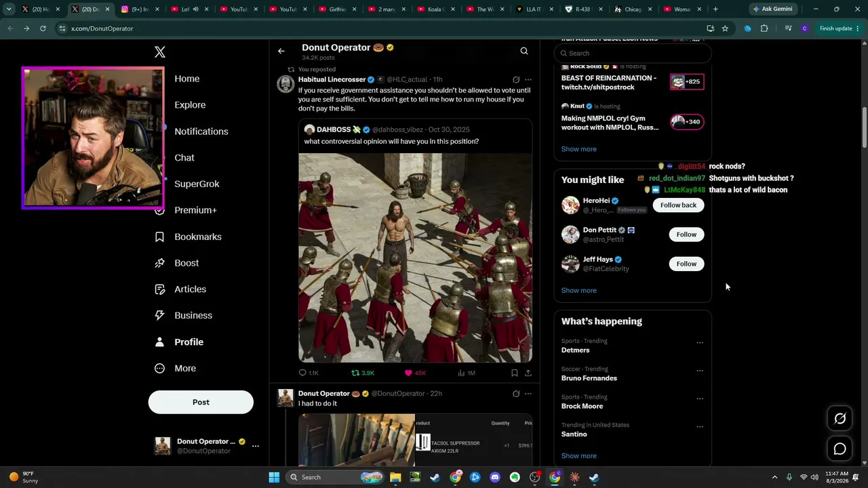Open the Windows Start menu

274,477
